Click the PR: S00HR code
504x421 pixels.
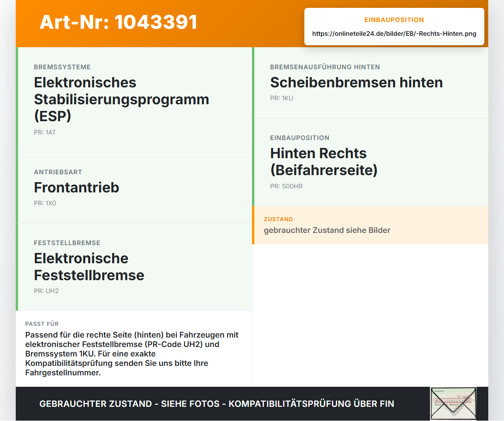(286, 186)
